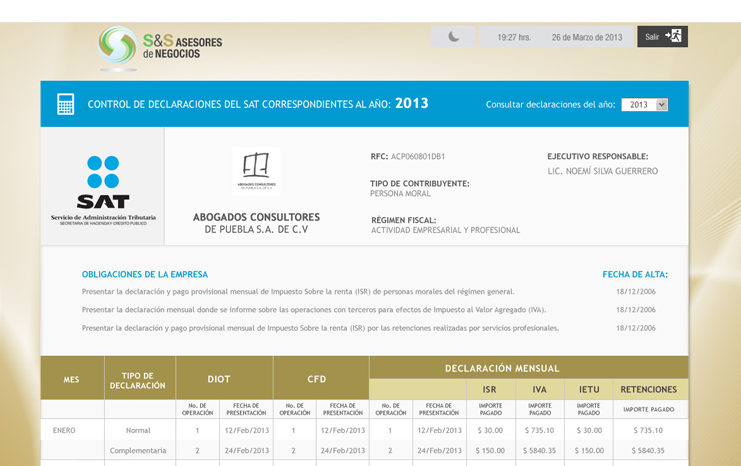The width and height of the screenshot is (741, 466).
Task: Click the SAT logo image
Action: [x=103, y=190]
